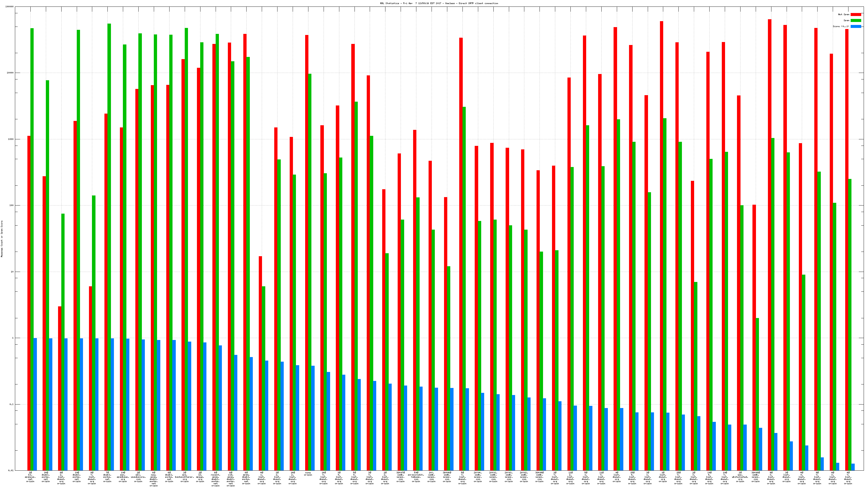This screenshot has height=488, width=868.
Task: Click the sa-accredit.habeas.com origin label
Action: pyautogui.click(x=416, y=477)
